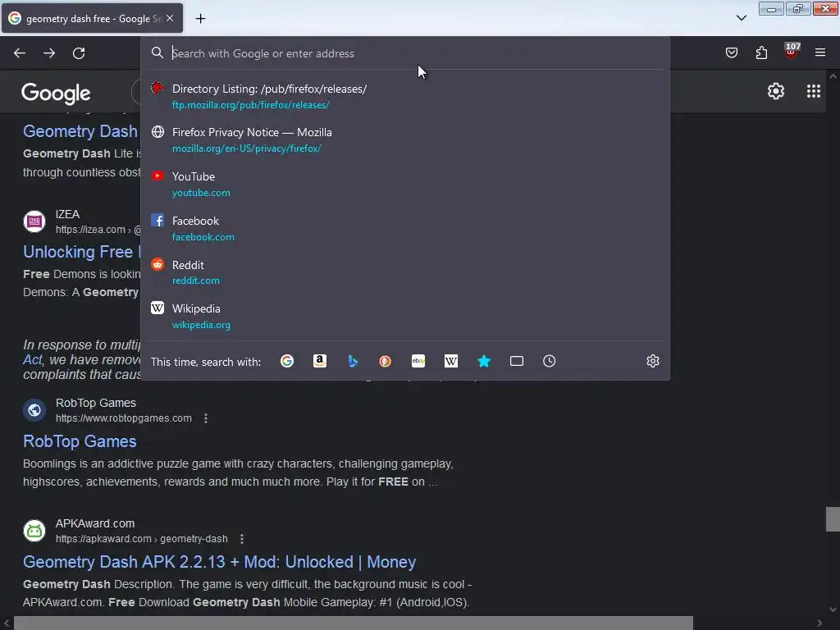Open a new tab with plus button
840x630 pixels.
tap(200, 19)
